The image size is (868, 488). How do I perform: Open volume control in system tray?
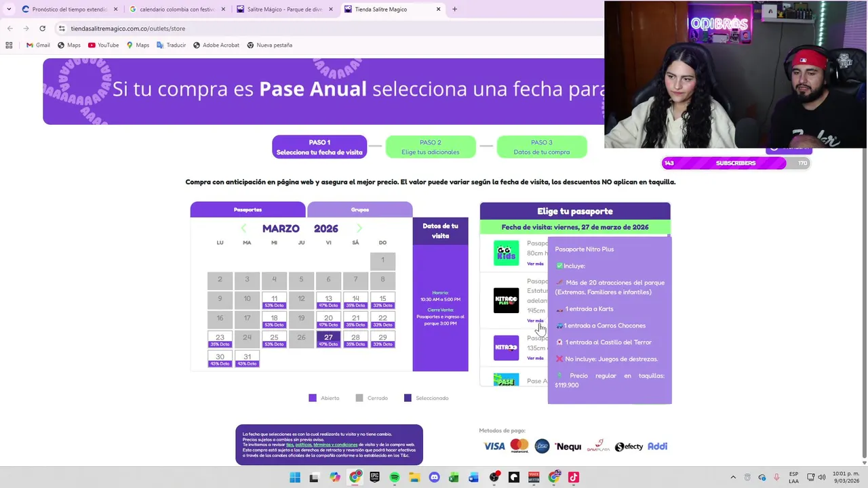pyautogui.click(x=821, y=477)
